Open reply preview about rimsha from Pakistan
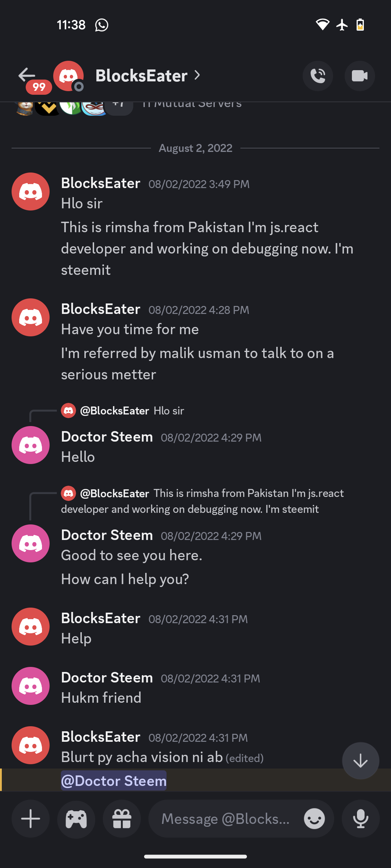Viewport: 391px width, 868px height. pos(202,501)
